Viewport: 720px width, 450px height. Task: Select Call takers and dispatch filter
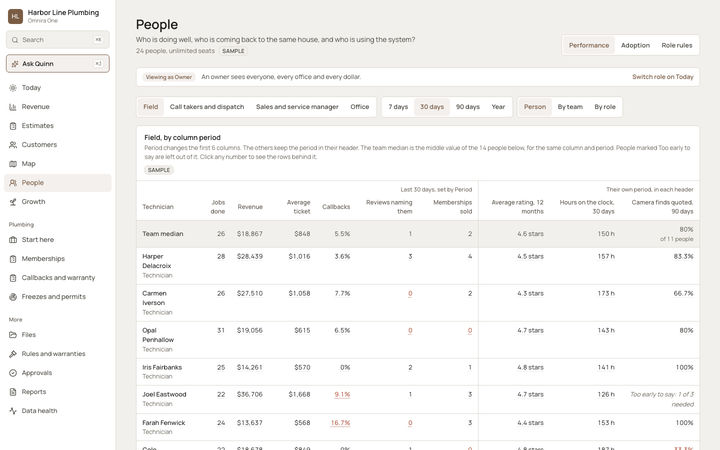click(207, 107)
